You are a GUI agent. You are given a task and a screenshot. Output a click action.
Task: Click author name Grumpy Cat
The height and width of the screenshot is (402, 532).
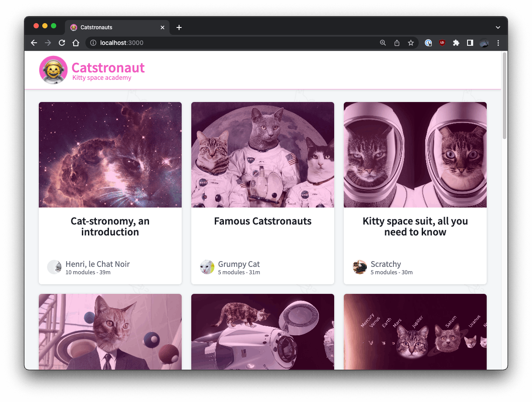[x=239, y=264]
